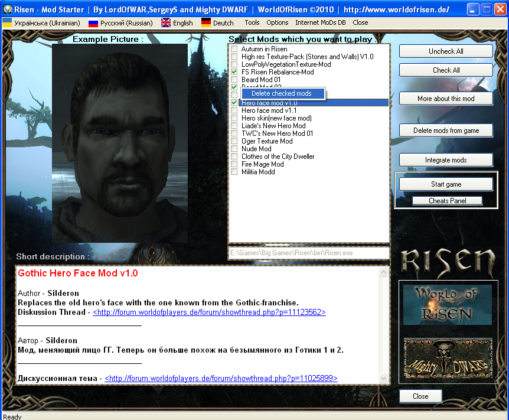Select Oger Texture Mod text
Viewport: 509px width, 420px height.
tap(267, 141)
